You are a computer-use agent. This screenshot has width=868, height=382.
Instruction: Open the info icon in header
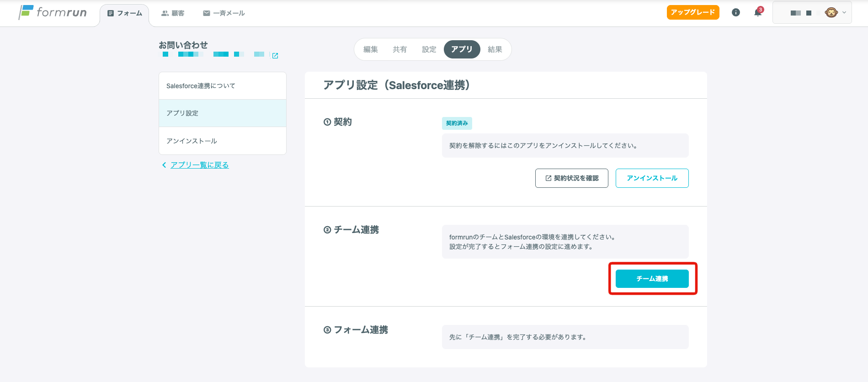[x=736, y=13]
